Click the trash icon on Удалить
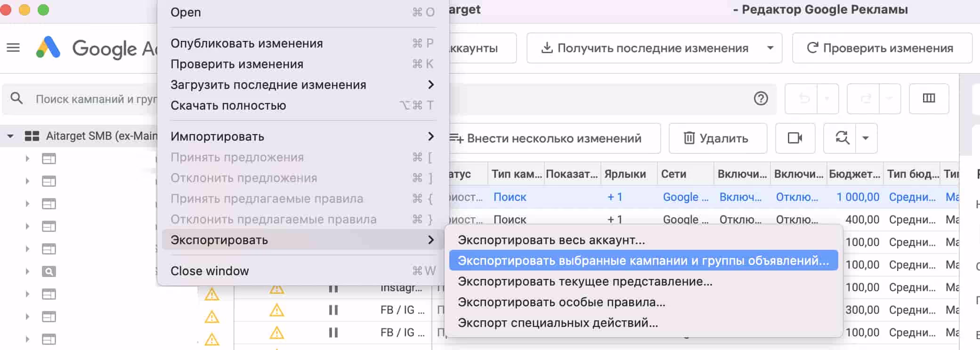Image resolution: width=980 pixels, height=350 pixels. (x=689, y=138)
